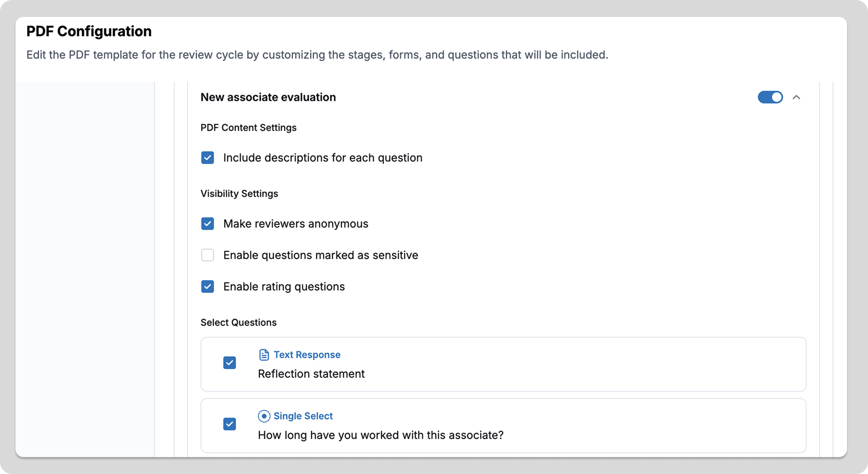Click Include descriptions for each question label
868x474 pixels.
(x=323, y=158)
